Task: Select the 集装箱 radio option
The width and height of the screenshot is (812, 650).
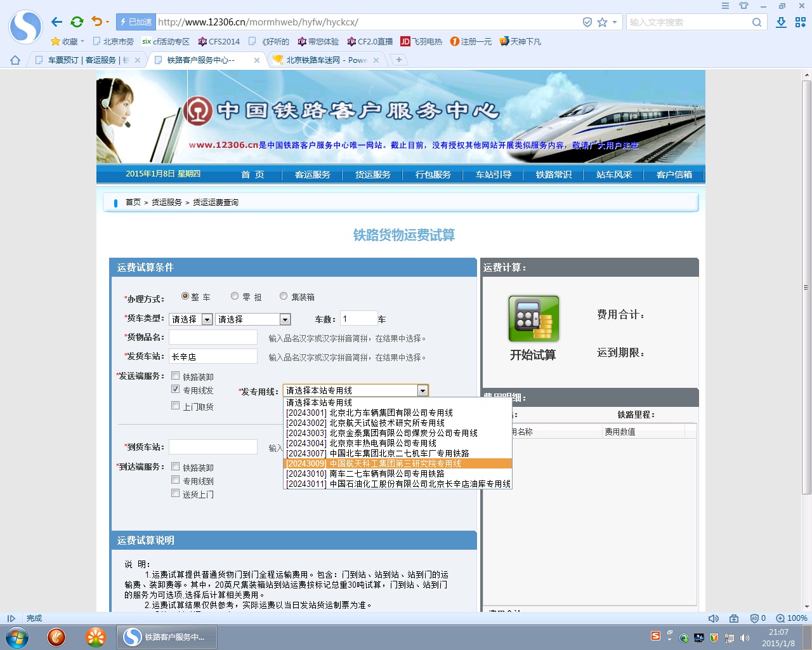Action: 284,296
